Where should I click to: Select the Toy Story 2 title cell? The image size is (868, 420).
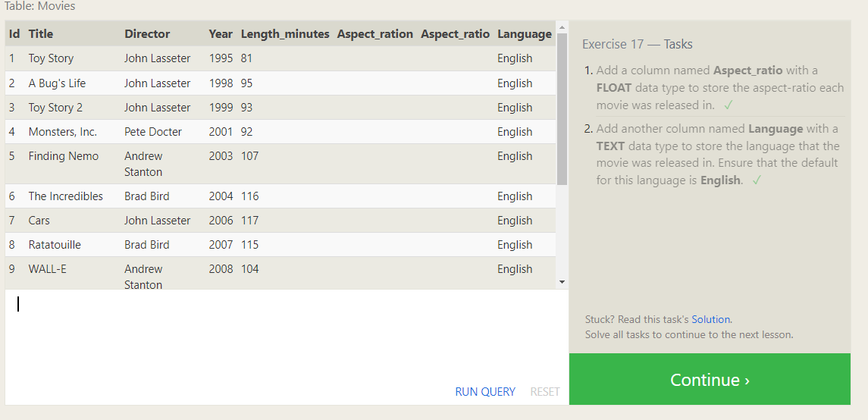point(55,108)
